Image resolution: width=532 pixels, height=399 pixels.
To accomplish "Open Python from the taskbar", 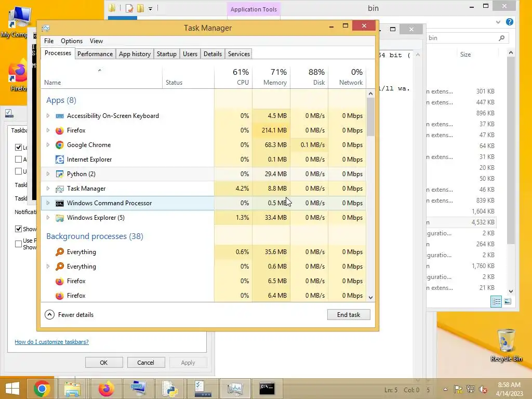I will click(x=170, y=389).
